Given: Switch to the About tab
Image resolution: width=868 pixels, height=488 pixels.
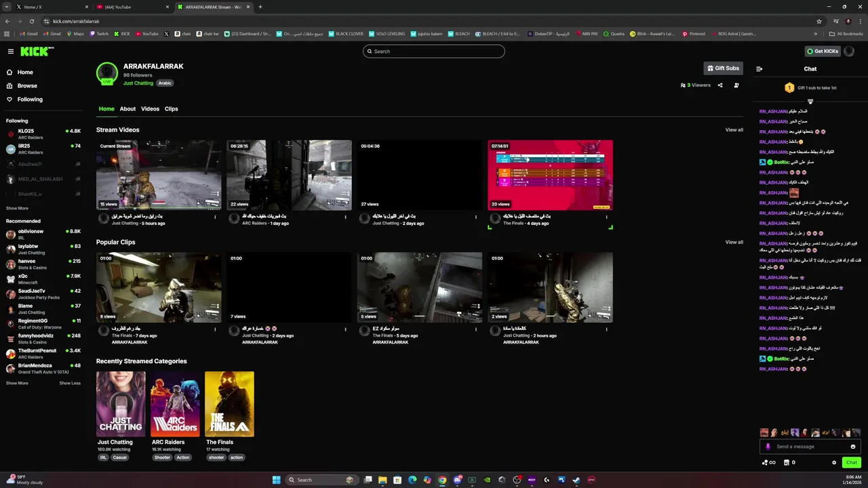Looking at the screenshot, I should point(127,109).
